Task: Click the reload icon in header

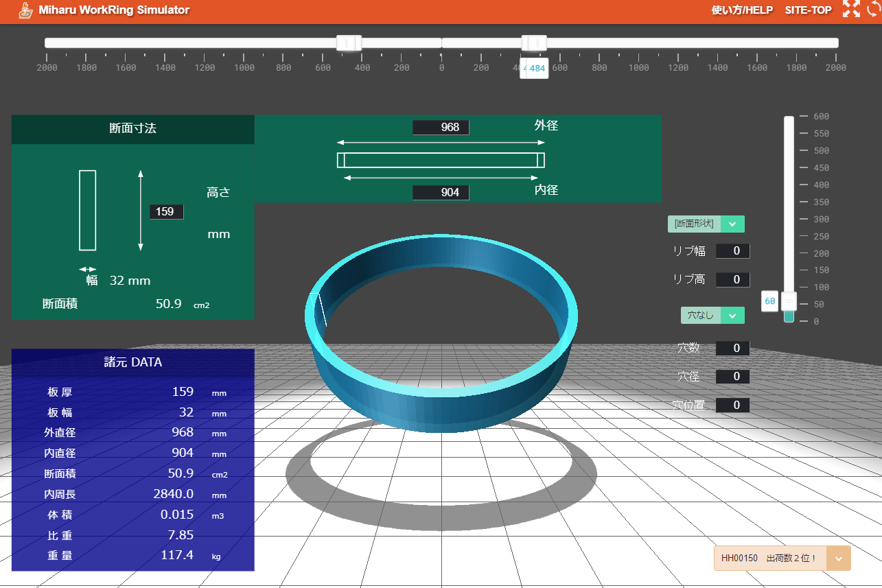Action: [874, 10]
